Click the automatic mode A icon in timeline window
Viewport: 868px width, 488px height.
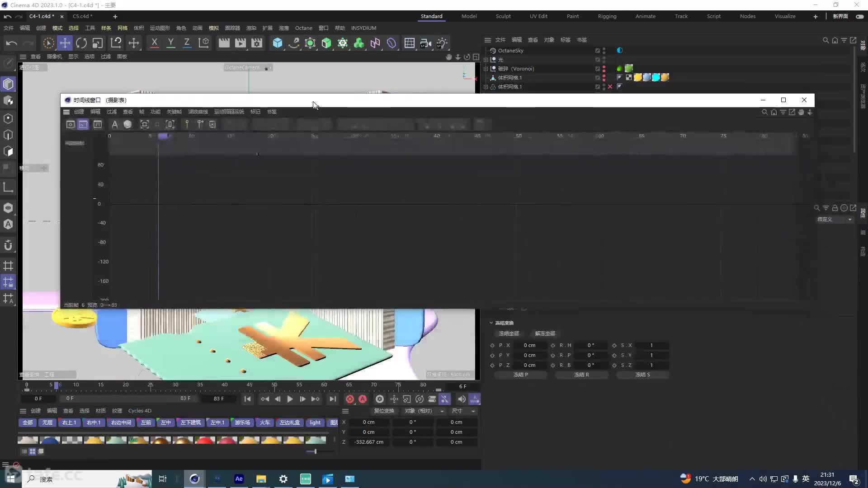[x=115, y=124]
